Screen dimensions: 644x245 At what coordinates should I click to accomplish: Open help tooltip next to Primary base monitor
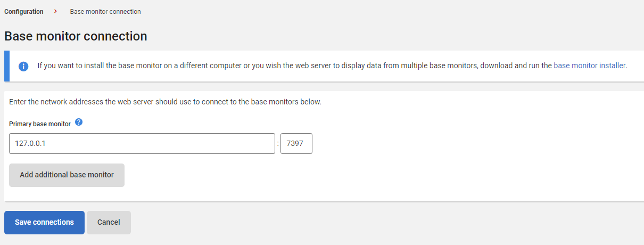pos(79,123)
